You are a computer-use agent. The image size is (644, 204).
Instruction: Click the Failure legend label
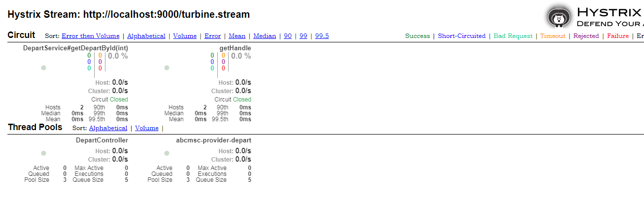(618, 36)
